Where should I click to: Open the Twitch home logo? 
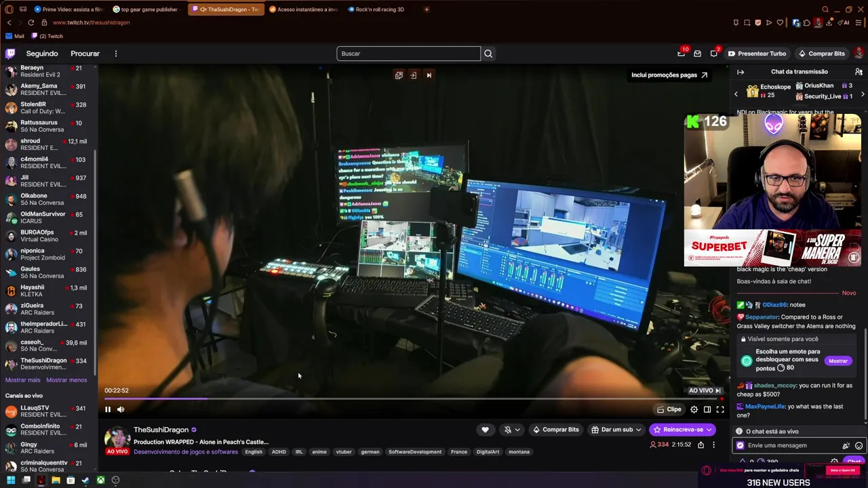pyautogui.click(x=10, y=54)
